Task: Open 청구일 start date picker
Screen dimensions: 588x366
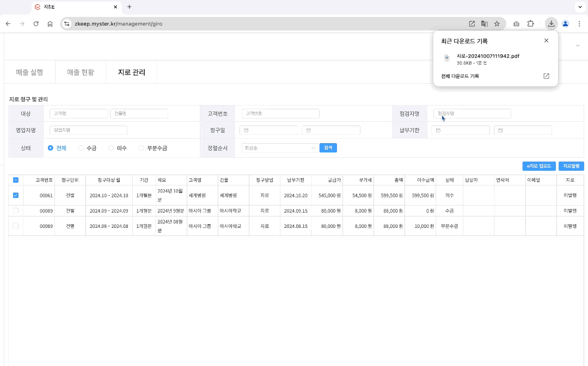Action: point(268,131)
